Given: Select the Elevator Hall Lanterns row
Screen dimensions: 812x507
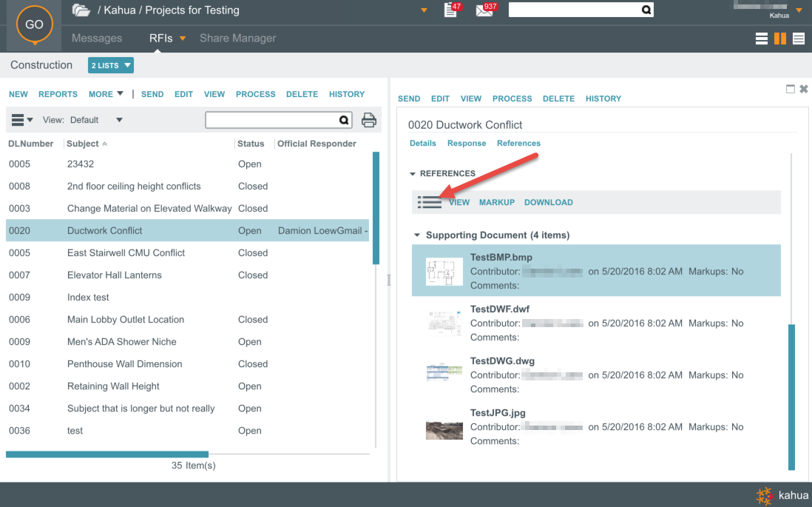Looking at the screenshot, I should (114, 275).
